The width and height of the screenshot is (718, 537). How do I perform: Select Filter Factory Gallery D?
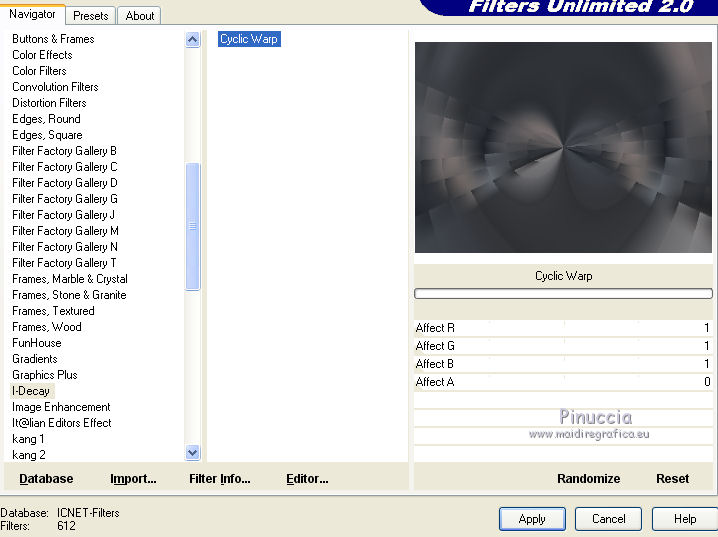pos(65,183)
